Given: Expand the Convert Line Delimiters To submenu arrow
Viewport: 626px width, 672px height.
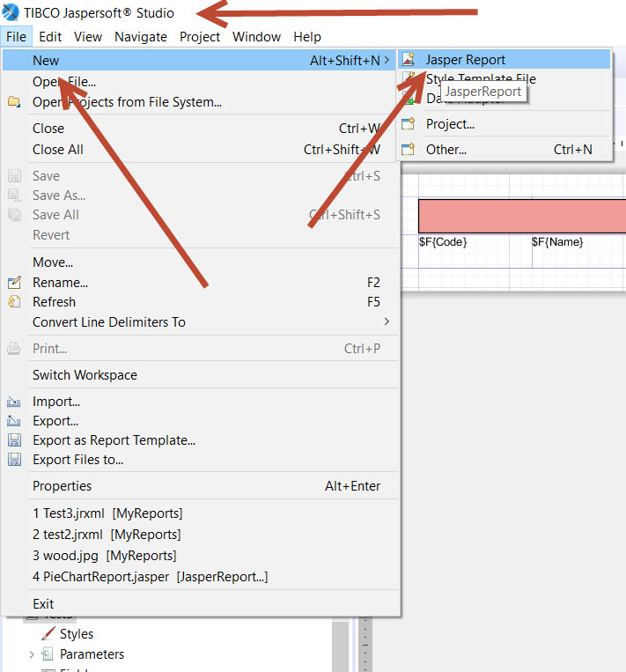Looking at the screenshot, I should click(387, 322).
